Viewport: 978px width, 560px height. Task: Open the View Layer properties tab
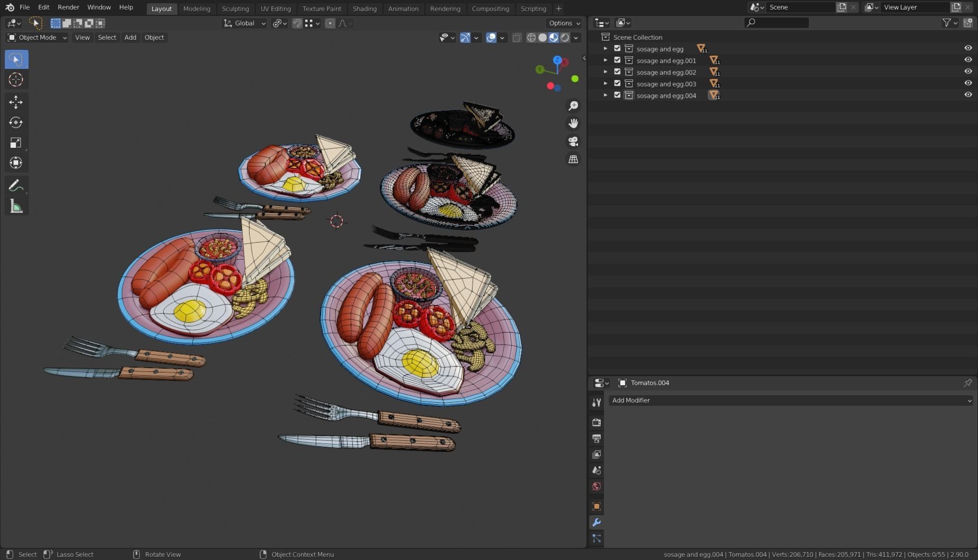(597, 455)
